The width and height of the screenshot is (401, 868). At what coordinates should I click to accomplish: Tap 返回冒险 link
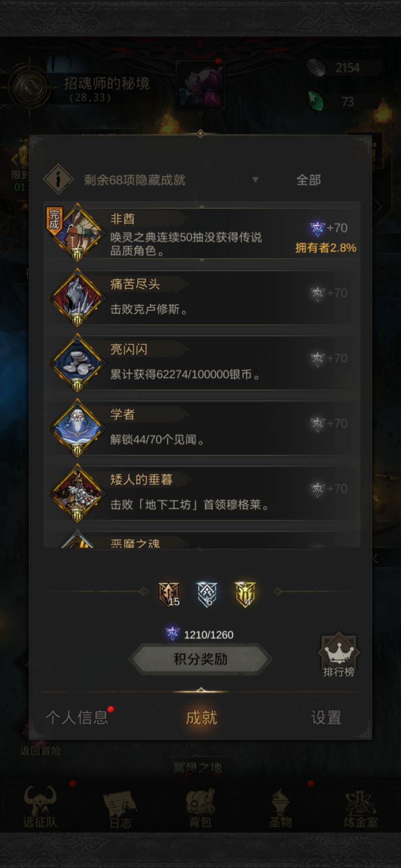pyautogui.click(x=41, y=751)
